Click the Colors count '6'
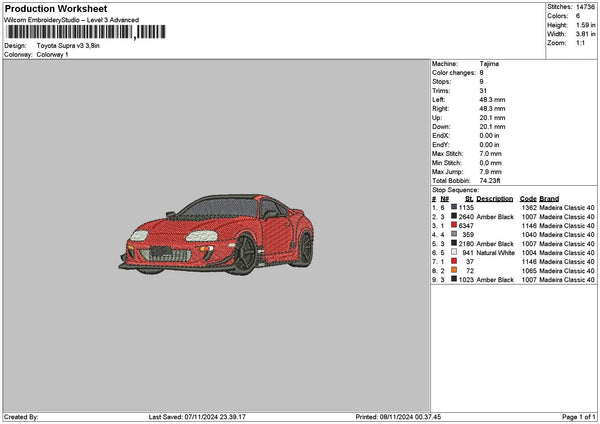600x424 pixels. pyautogui.click(x=578, y=16)
